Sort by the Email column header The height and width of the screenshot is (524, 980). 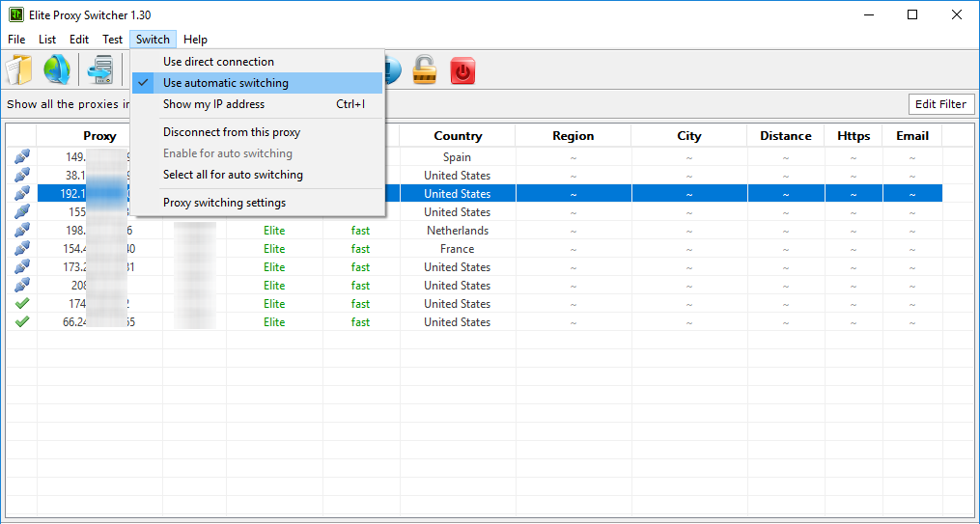coord(911,136)
